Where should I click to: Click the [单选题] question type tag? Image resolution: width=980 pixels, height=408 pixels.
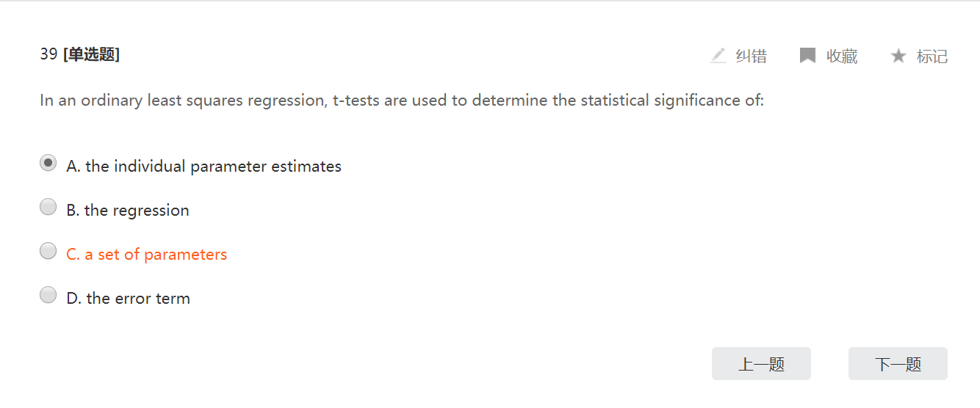[x=91, y=54]
